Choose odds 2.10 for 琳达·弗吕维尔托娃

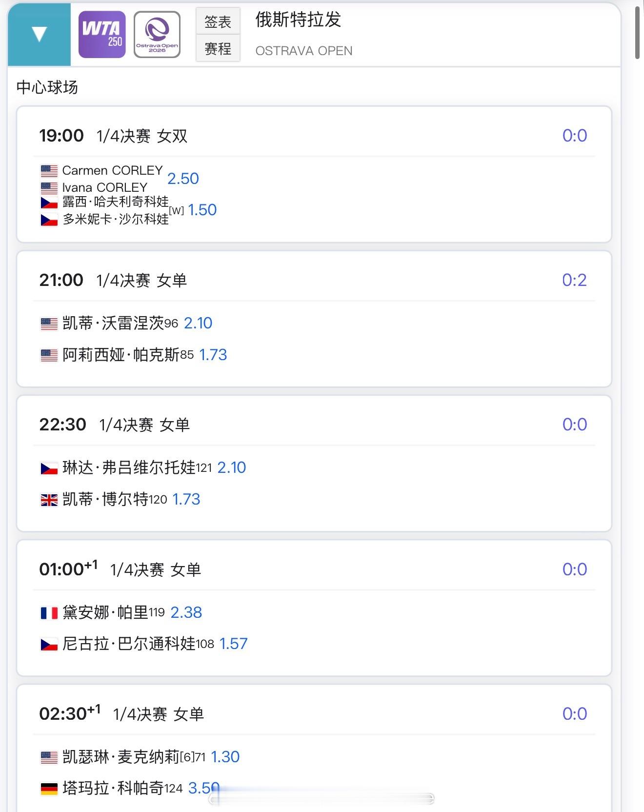click(x=231, y=467)
